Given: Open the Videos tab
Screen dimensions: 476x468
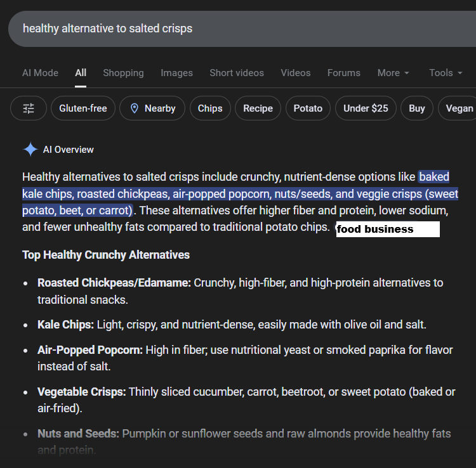Looking at the screenshot, I should coord(296,73).
